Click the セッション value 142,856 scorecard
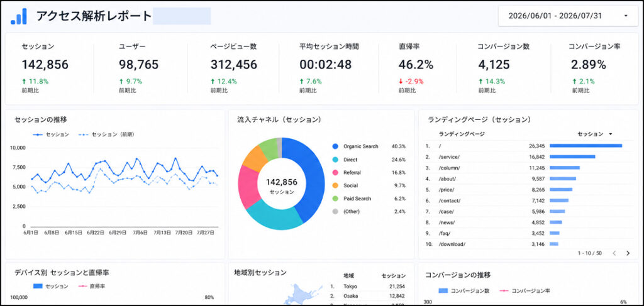644x306 pixels. pos(45,65)
